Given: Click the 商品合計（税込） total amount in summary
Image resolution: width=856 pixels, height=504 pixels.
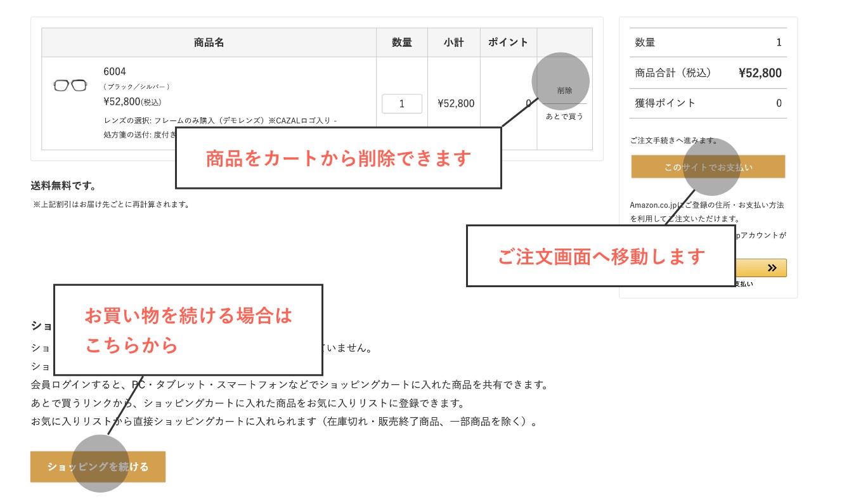Looking at the screenshot, I should [760, 73].
